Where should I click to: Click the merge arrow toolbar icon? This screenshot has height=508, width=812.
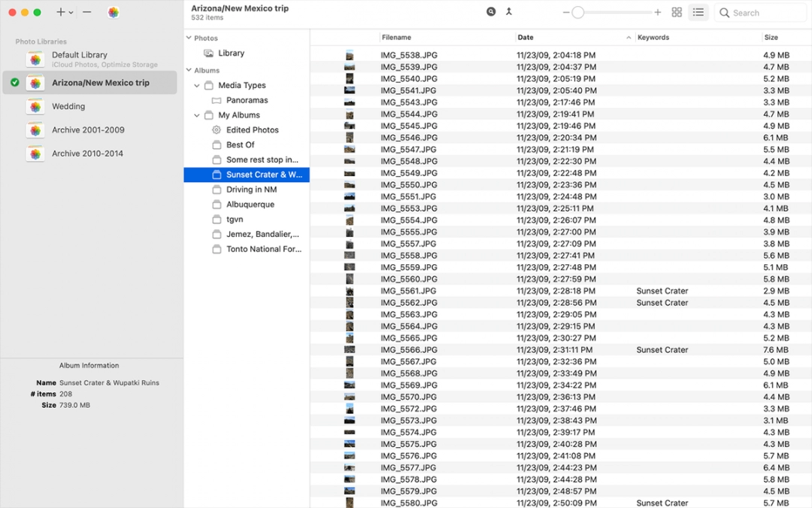(509, 12)
